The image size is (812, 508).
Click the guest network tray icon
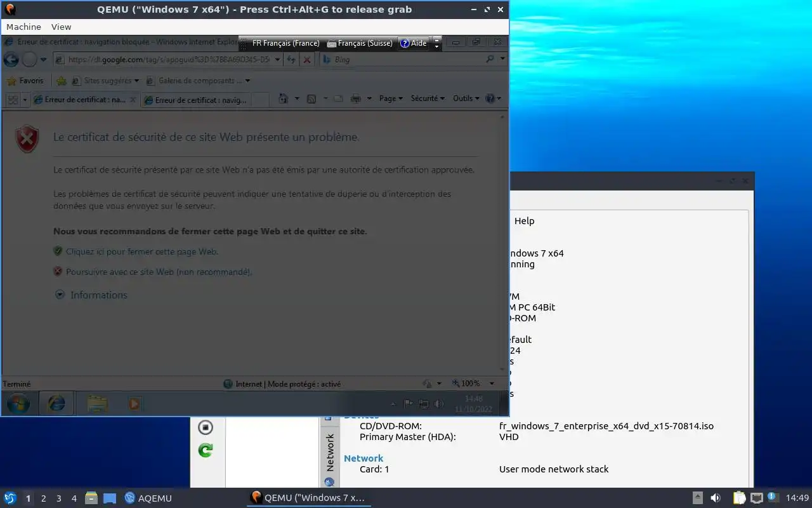424,404
